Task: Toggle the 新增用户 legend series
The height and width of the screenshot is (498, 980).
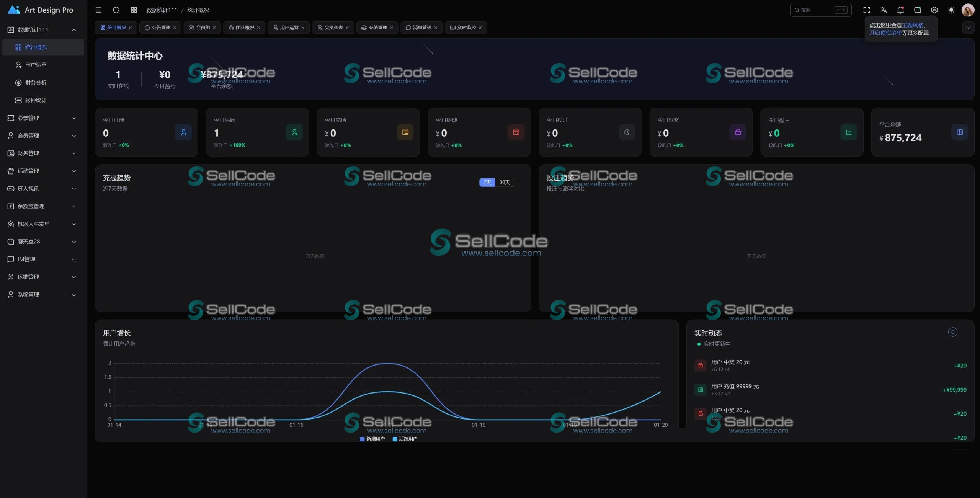Action: point(372,439)
